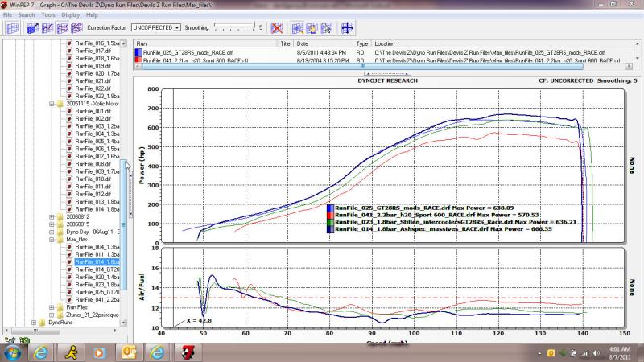The height and width of the screenshot is (362, 644).
Task: Click the first blue graph icon after table icon
Action: [33, 28]
